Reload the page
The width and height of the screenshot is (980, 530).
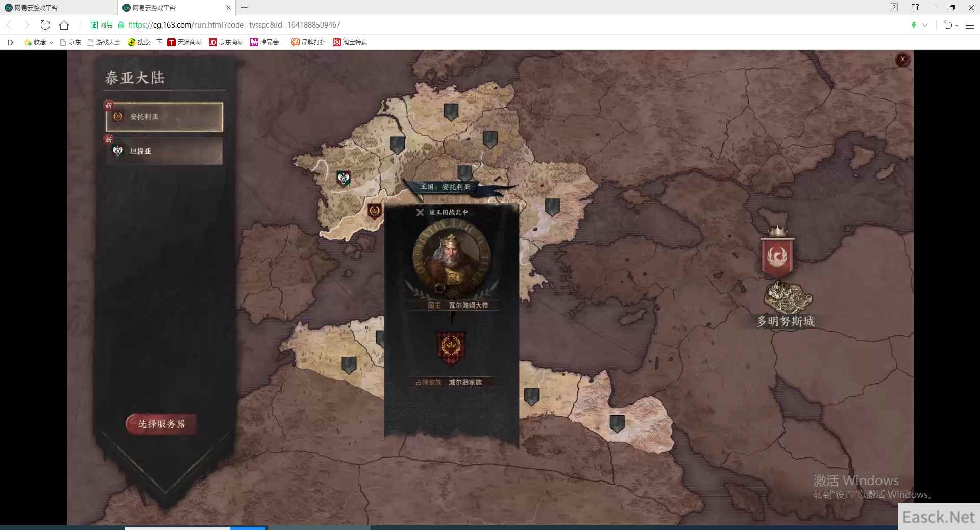click(45, 24)
